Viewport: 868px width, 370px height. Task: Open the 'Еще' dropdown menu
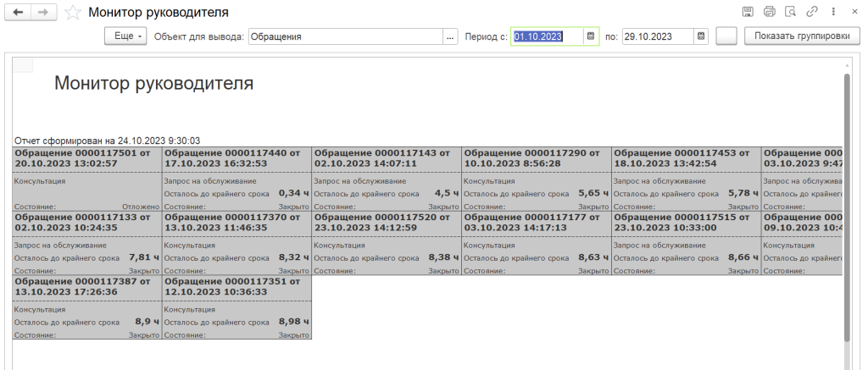(x=125, y=36)
